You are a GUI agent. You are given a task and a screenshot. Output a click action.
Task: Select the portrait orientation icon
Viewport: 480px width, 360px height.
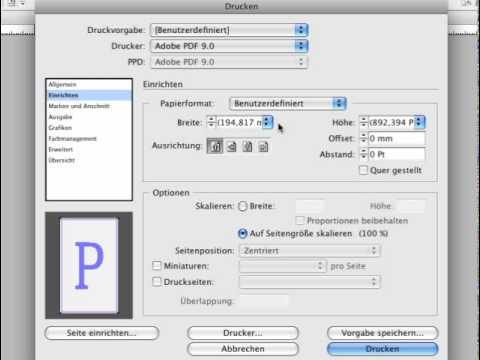215,146
